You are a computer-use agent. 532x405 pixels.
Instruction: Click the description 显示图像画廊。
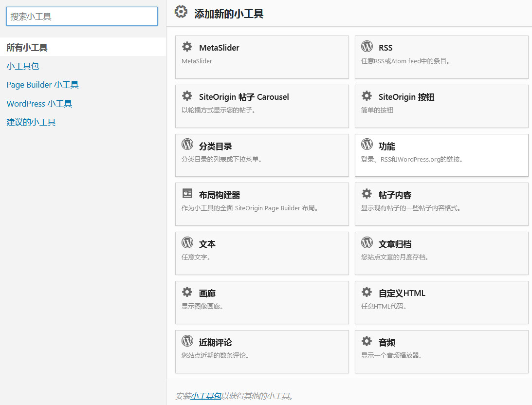tap(202, 306)
